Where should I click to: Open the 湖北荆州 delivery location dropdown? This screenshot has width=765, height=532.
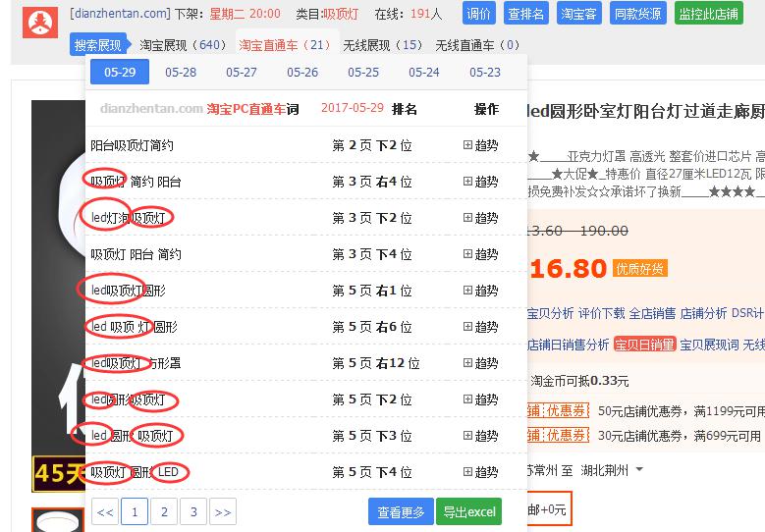[x=639, y=470]
